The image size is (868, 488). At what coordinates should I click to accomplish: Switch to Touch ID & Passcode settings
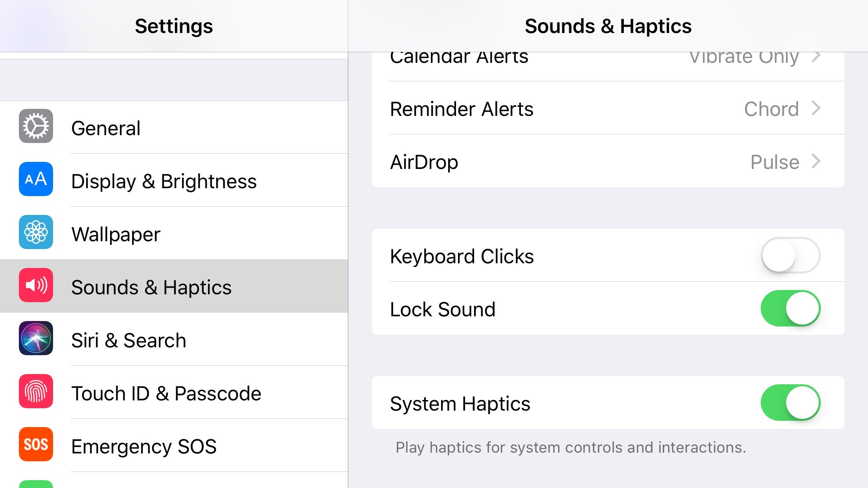coord(166,393)
